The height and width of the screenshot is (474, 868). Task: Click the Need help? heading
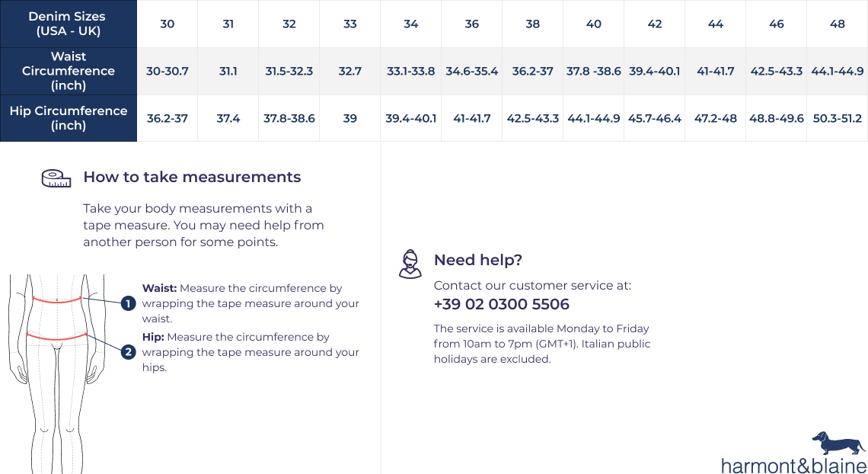click(x=477, y=260)
